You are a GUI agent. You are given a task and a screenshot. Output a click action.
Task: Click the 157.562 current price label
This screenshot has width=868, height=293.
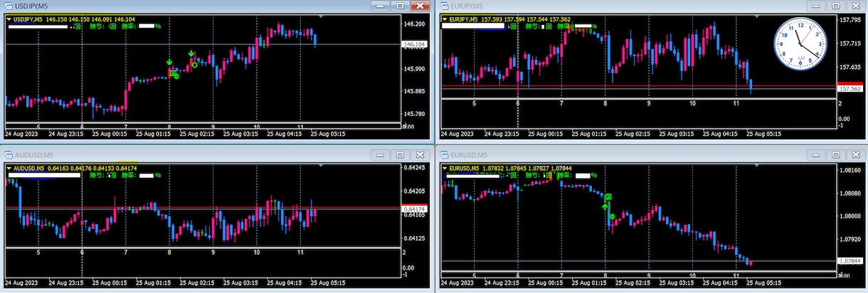(x=850, y=89)
